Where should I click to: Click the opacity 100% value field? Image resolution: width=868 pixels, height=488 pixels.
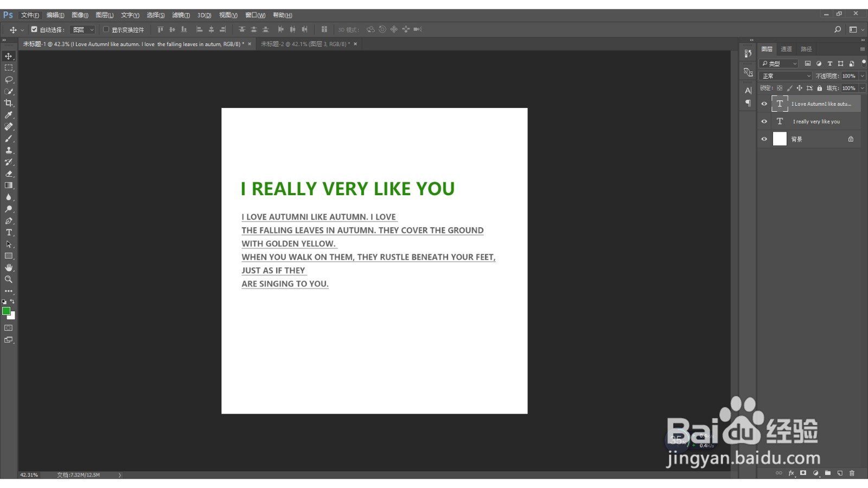pos(849,76)
